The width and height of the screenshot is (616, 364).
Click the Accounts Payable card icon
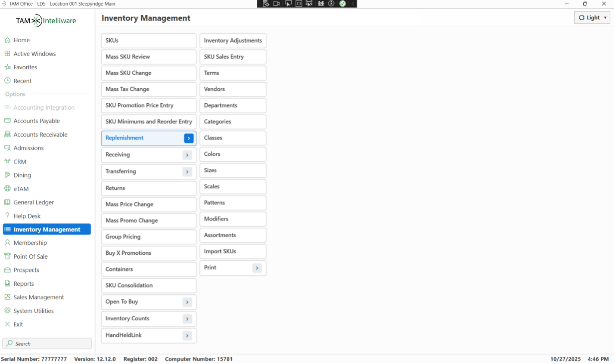coord(7,121)
